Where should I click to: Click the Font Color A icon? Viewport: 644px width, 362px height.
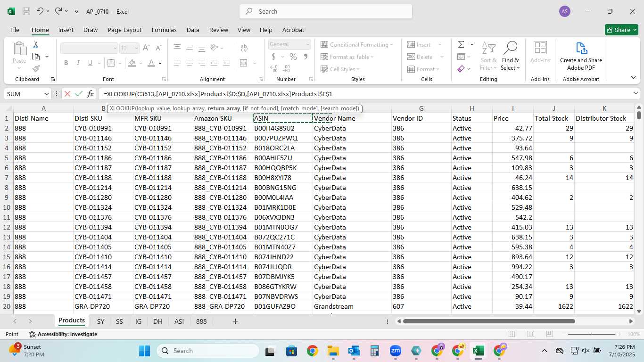click(151, 63)
